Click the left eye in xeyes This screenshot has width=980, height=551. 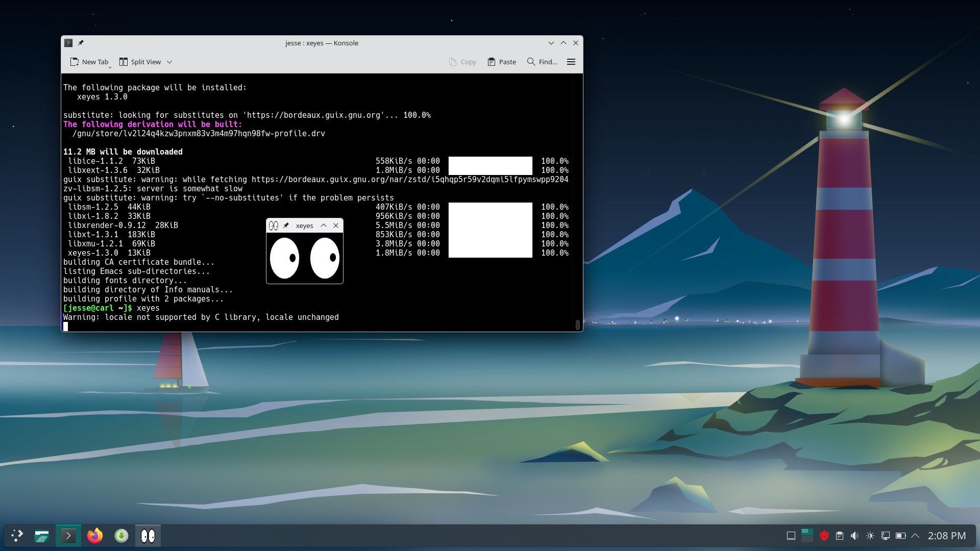[284, 258]
